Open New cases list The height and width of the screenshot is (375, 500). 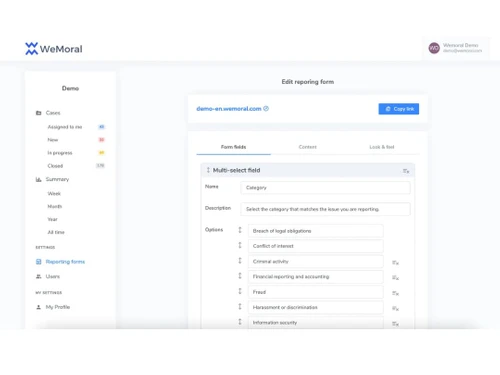(x=53, y=140)
